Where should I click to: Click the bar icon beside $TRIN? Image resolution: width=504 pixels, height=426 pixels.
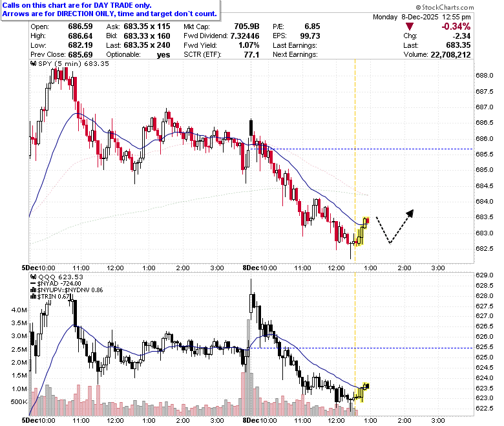(33, 297)
